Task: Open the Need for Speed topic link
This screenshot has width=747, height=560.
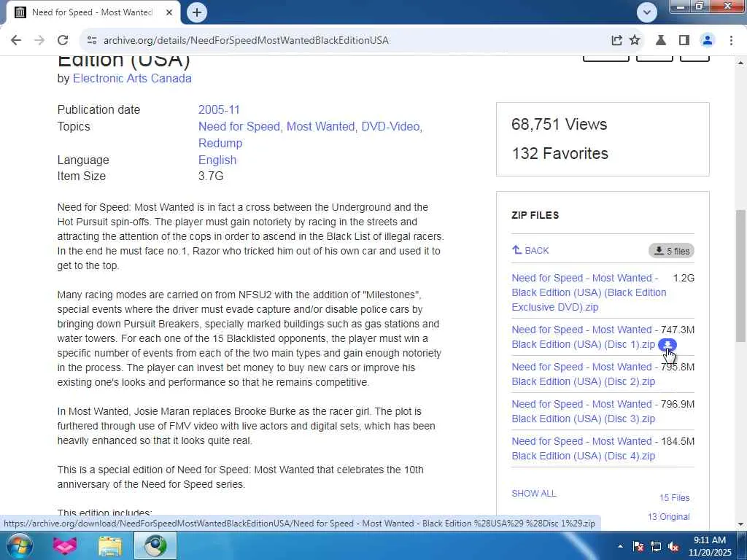Action: pyautogui.click(x=239, y=127)
